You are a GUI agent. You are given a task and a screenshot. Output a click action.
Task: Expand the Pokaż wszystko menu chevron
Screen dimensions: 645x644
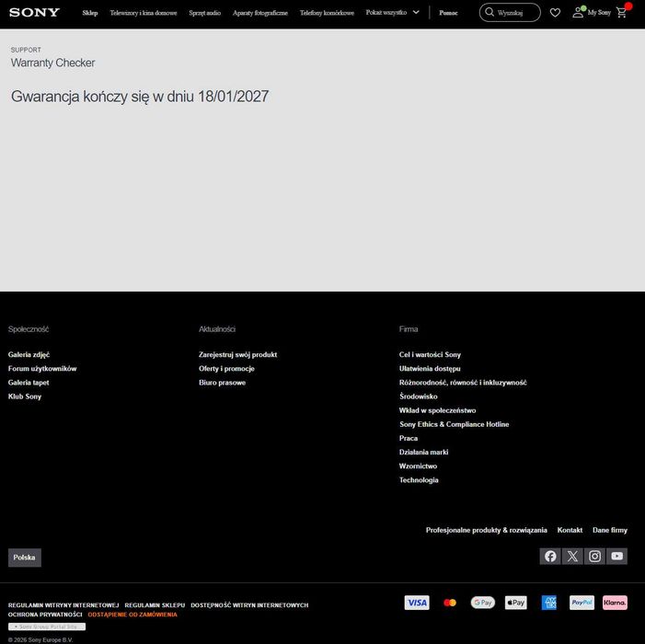416,12
